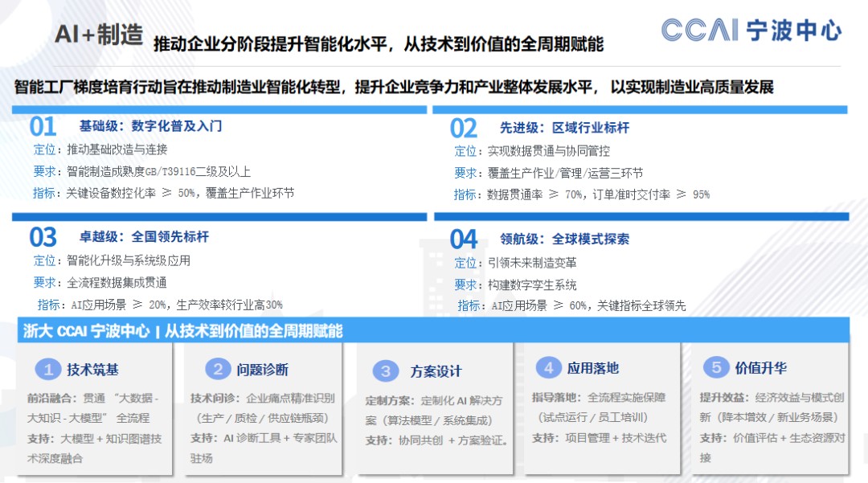This screenshot has height=483, width=868.
Task: Click the circled number 5 badge
Action: tap(716, 367)
